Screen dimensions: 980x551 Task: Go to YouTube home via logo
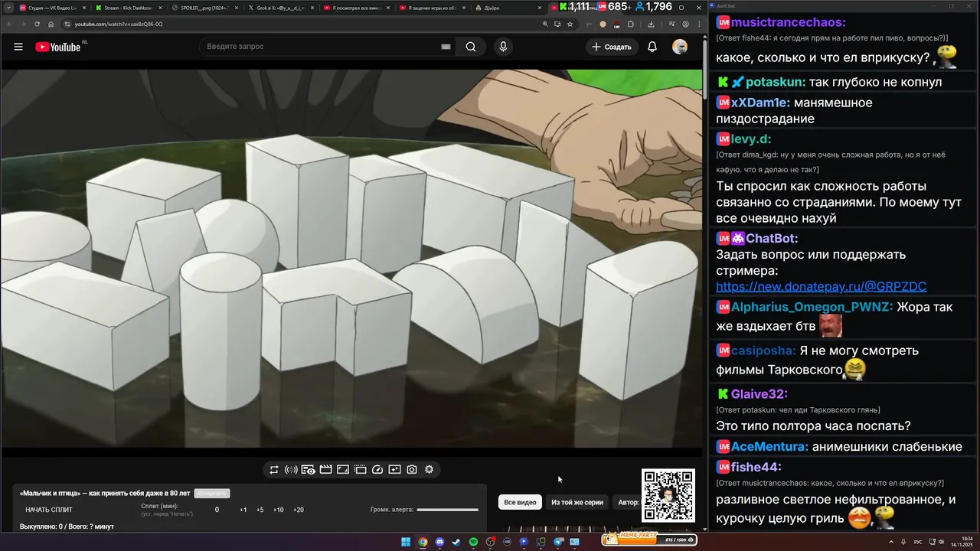[58, 47]
